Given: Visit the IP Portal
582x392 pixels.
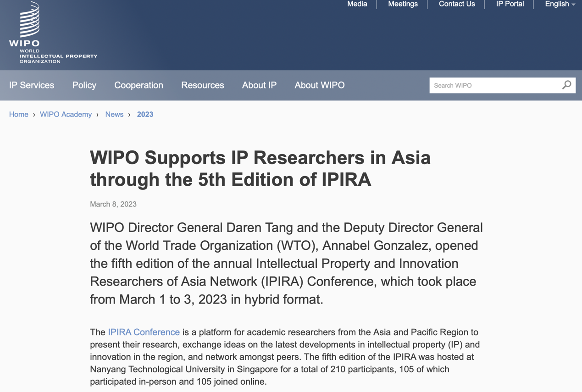Looking at the screenshot, I should pos(510,4).
